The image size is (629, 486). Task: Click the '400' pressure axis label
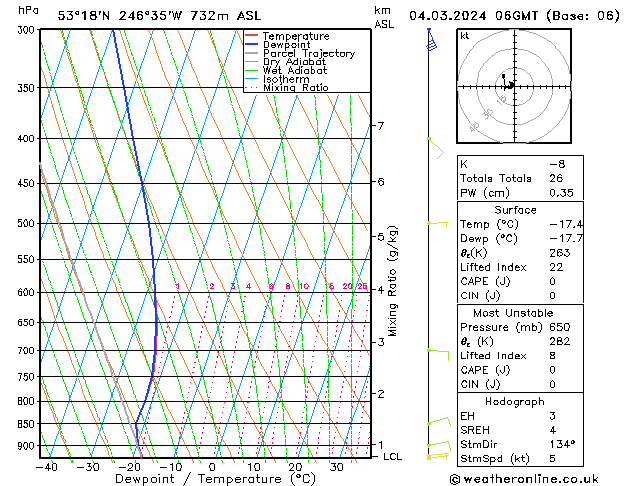tap(28, 139)
